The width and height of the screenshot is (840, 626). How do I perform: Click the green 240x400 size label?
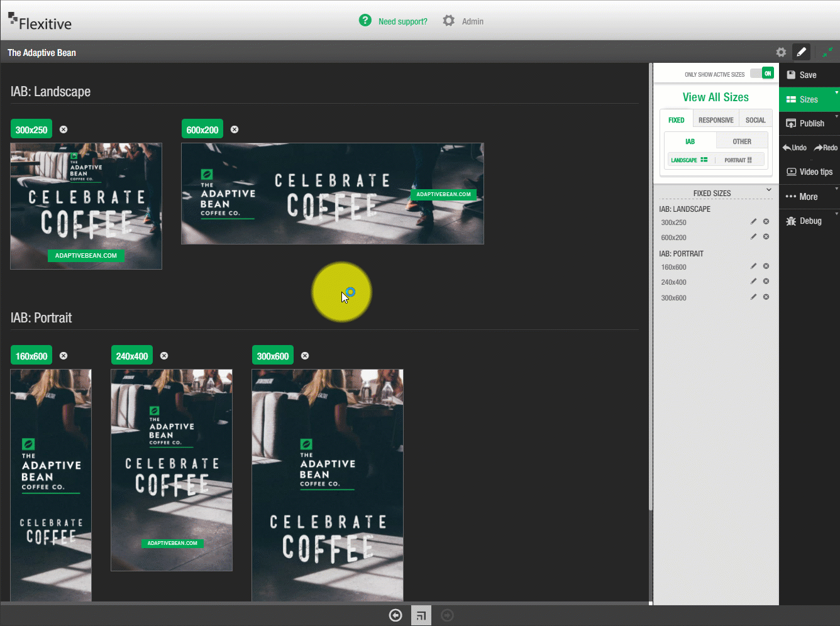132,356
